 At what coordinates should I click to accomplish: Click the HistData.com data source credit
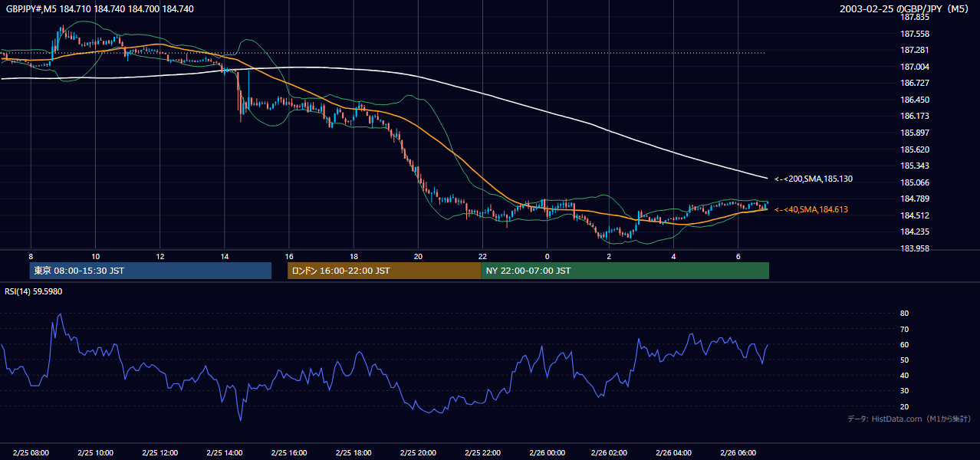(909, 419)
